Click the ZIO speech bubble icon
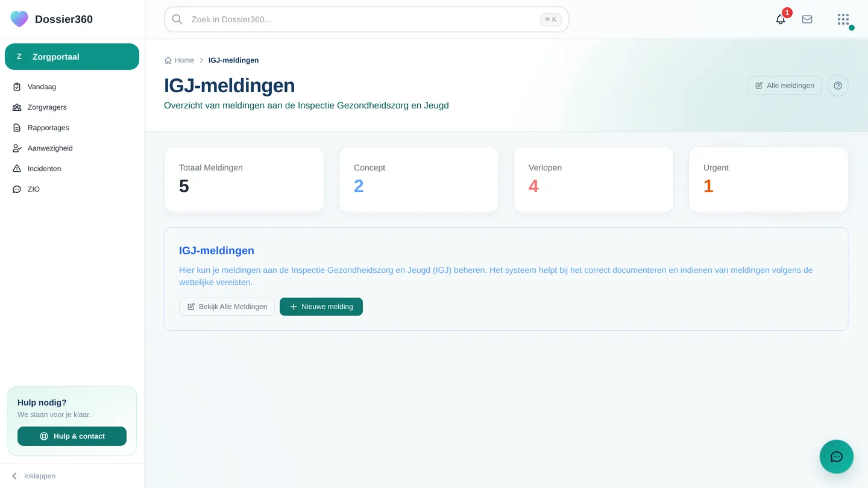This screenshot has height=488, width=868. (x=17, y=189)
